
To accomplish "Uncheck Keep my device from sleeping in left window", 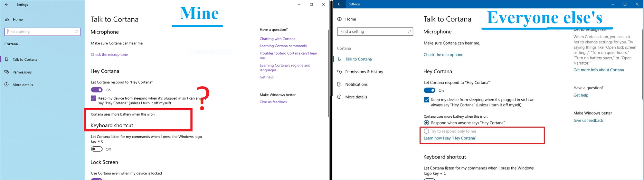I will click(x=94, y=98).
